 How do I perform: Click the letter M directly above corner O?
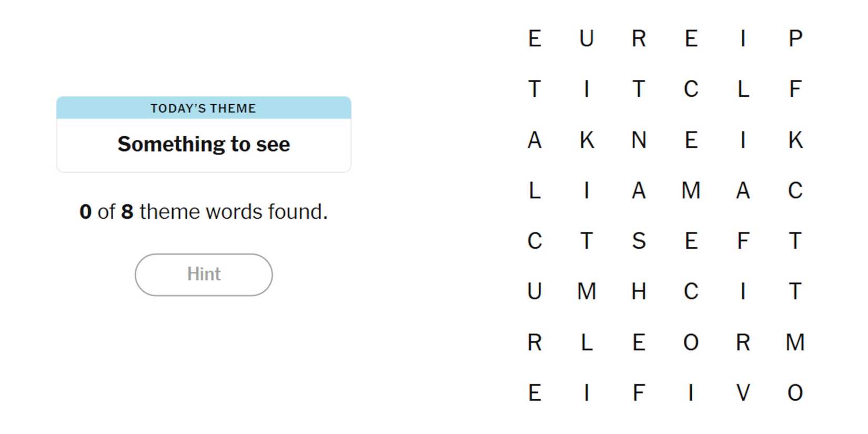click(795, 342)
